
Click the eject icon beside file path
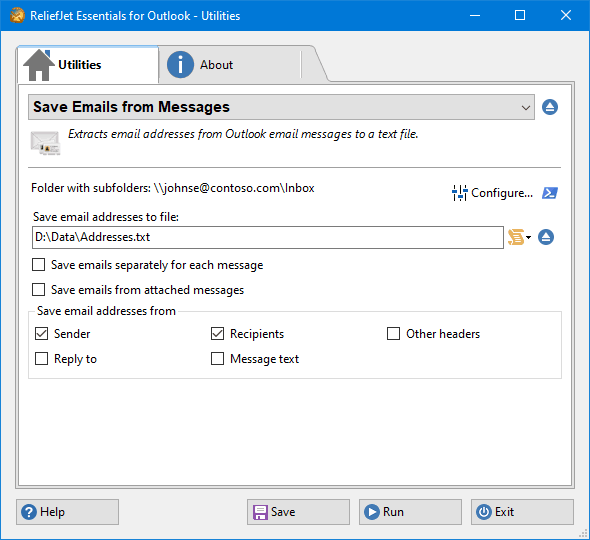click(546, 237)
